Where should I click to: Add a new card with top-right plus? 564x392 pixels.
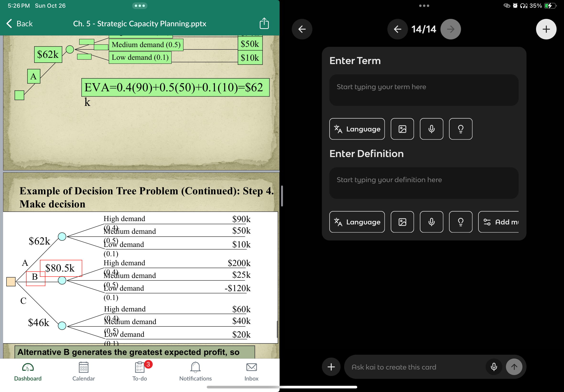[546, 29]
